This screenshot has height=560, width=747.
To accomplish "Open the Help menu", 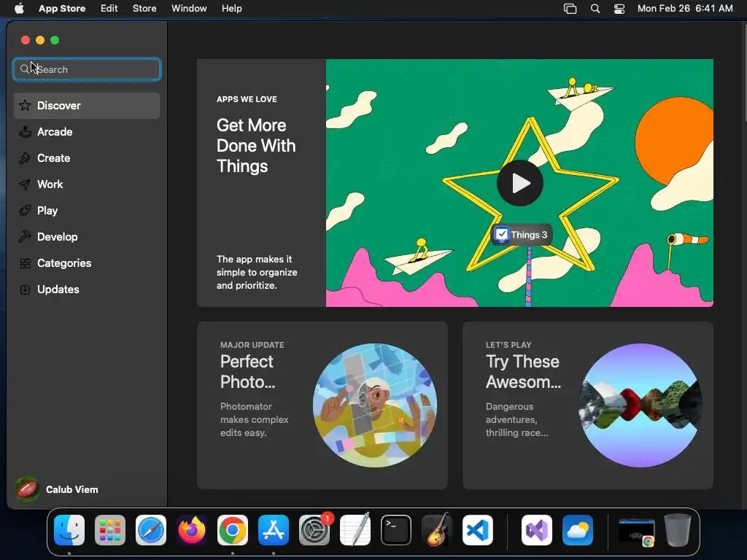I will pyautogui.click(x=231, y=9).
